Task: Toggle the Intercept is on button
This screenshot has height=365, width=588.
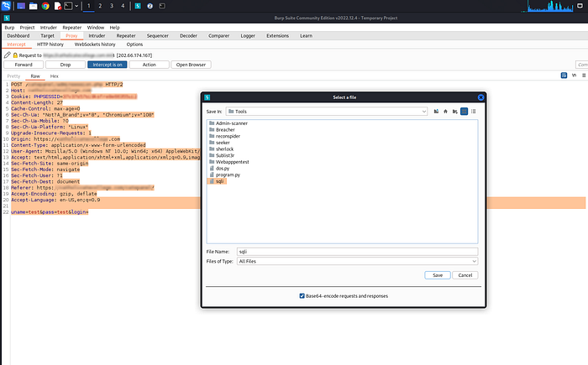Action: (x=108, y=65)
